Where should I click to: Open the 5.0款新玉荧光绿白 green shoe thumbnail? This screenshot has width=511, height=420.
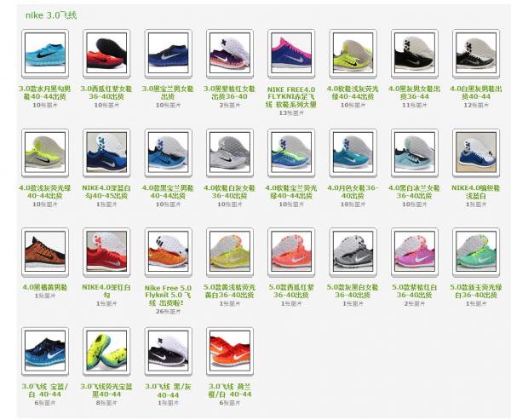(476, 251)
